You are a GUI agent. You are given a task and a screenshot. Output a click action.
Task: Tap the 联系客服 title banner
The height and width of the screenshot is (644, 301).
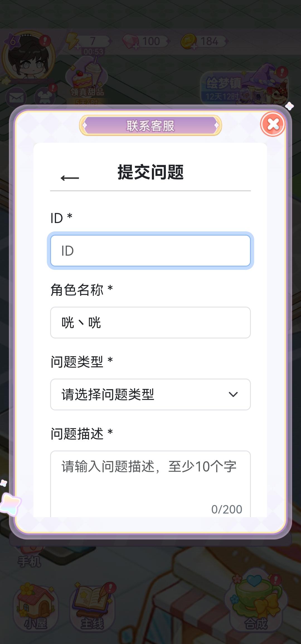pos(151,126)
